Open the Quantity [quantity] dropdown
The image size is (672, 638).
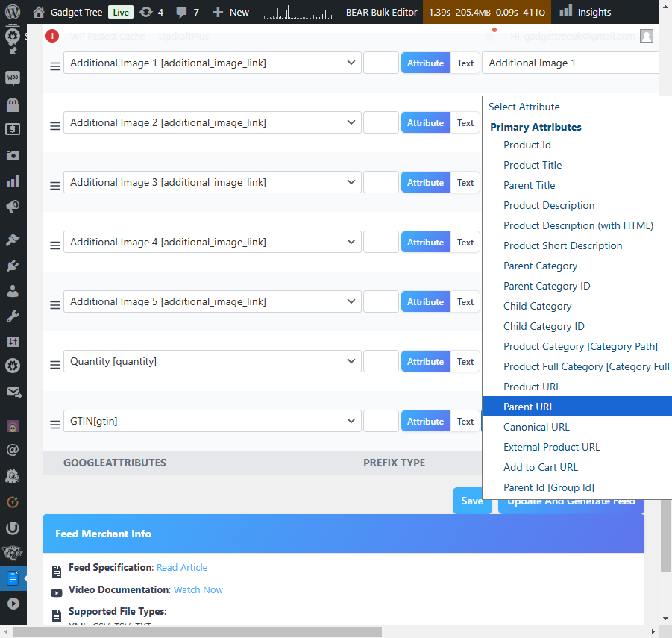point(213,361)
